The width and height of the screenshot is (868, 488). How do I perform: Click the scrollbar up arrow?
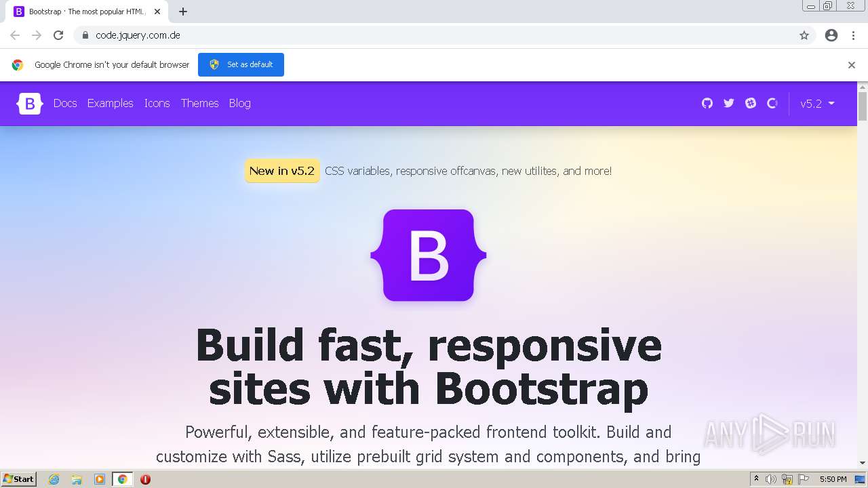click(x=863, y=87)
